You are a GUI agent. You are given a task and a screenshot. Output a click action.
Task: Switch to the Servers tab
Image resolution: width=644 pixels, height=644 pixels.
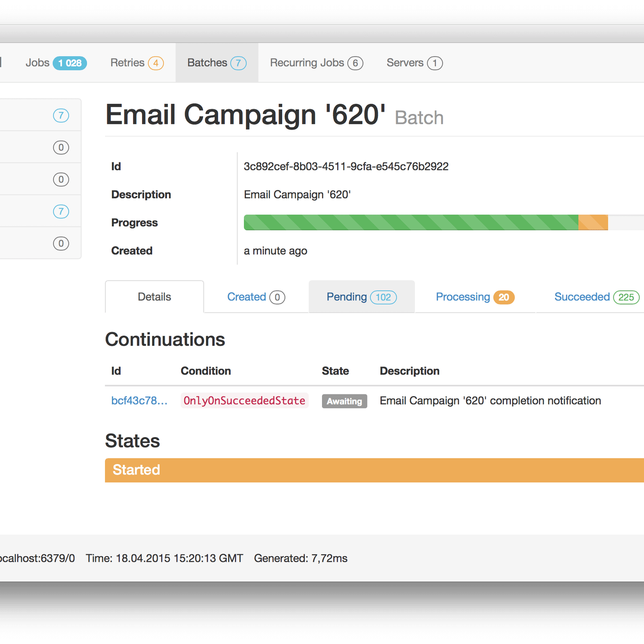click(414, 63)
